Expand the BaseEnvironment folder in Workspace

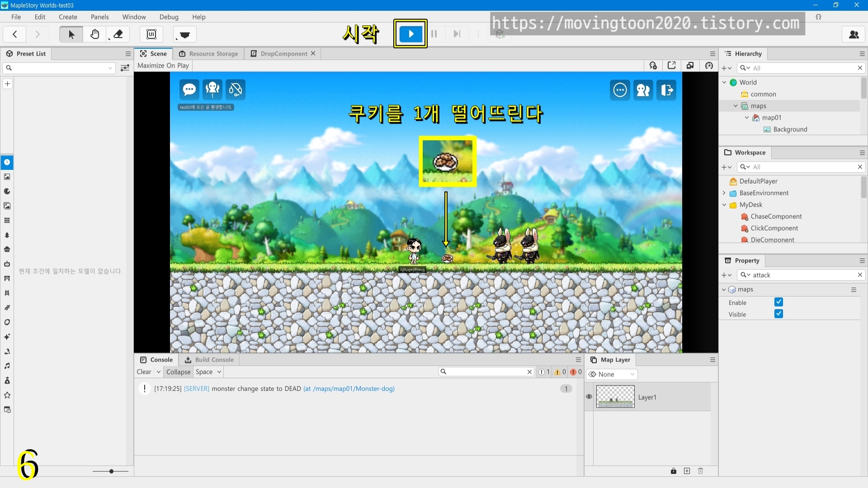click(x=724, y=193)
